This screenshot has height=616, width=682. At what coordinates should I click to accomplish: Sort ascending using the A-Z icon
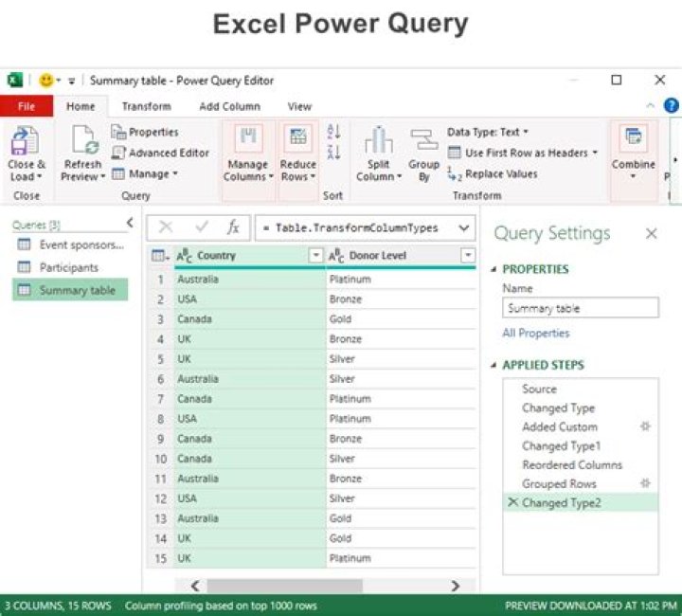point(333,132)
